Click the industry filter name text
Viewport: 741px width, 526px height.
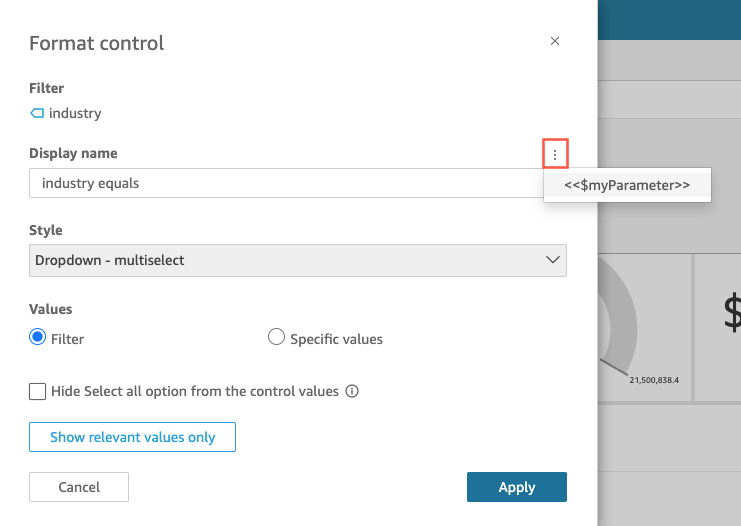75,113
